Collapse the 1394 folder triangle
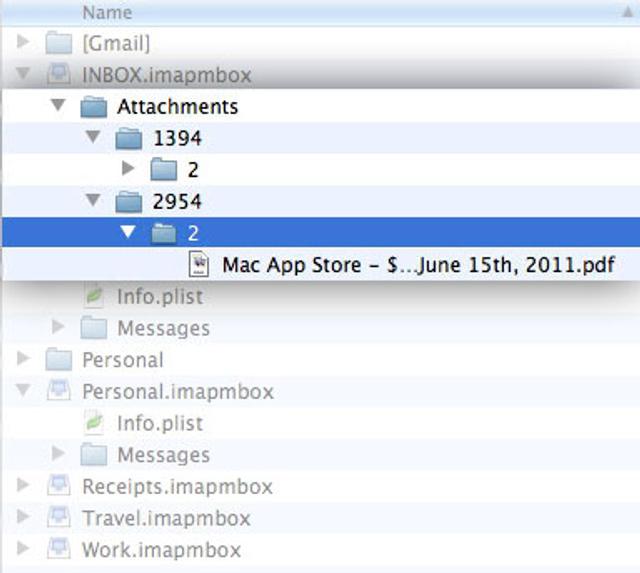Image resolution: width=640 pixels, height=573 pixels. [x=93, y=137]
